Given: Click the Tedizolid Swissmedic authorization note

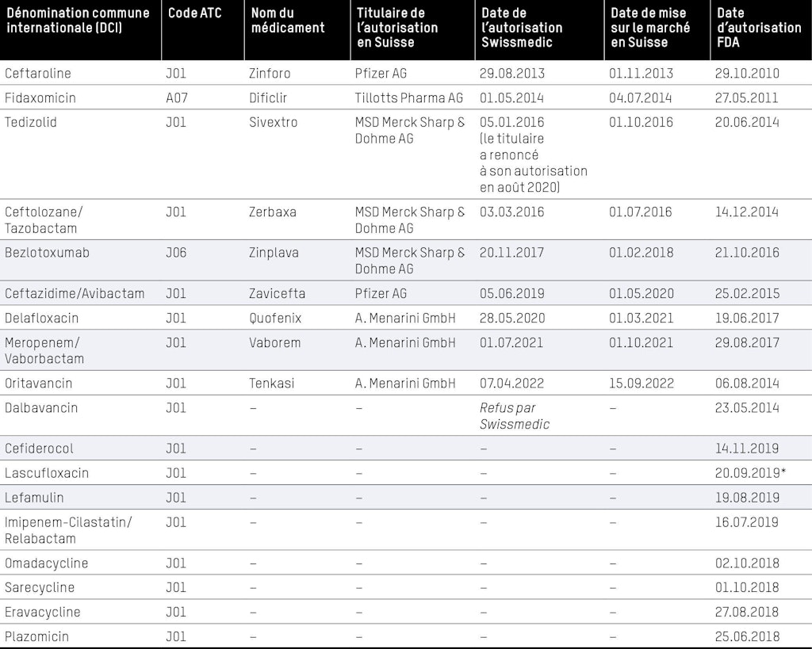Looking at the screenshot, I should pos(533,163).
